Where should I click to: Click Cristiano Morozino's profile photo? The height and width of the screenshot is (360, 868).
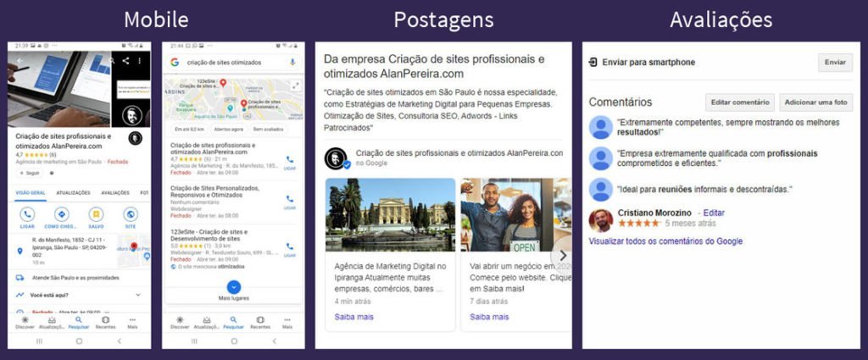click(601, 220)
